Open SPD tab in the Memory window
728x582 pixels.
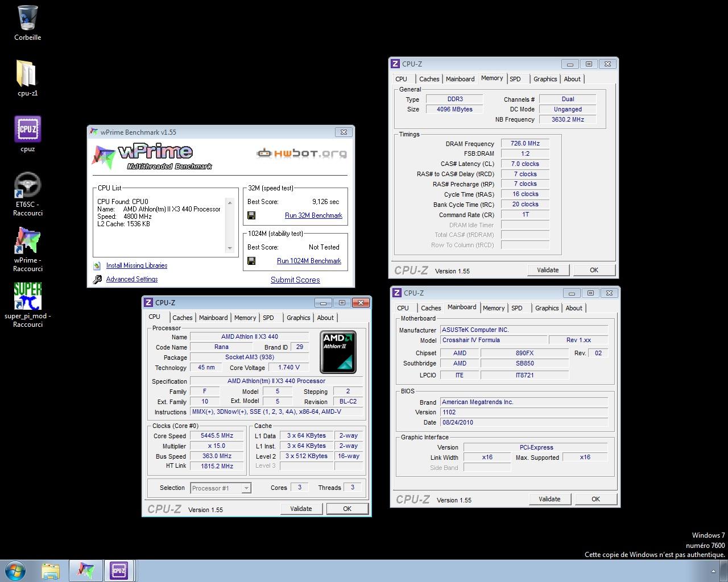click(515, 79)
